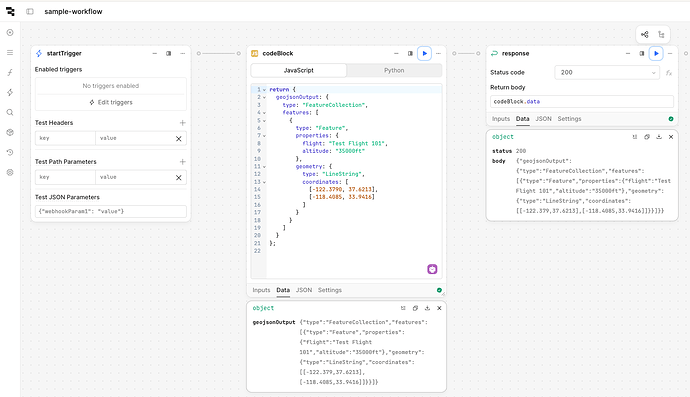
Task: Copy the codeBlock object output
Action: [415, 308]
